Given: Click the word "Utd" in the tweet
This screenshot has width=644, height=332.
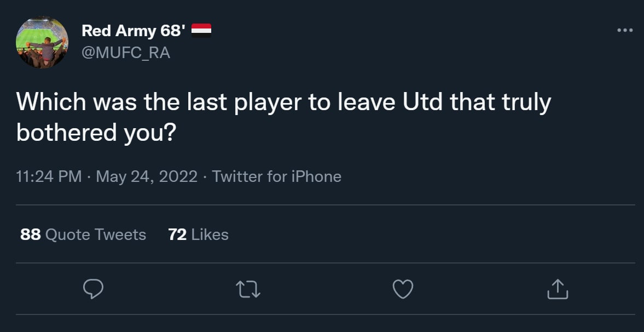Looking at the screenshot, I should (x=422, y=103).
